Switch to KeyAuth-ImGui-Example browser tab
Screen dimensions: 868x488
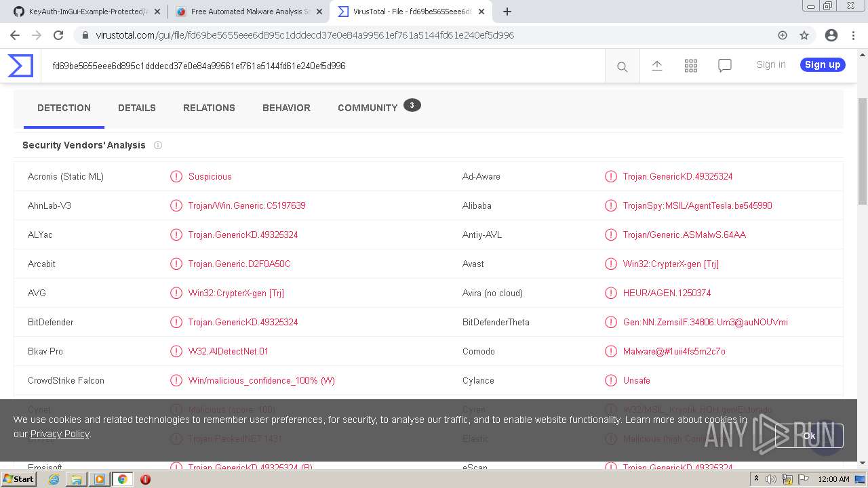click(x=88, y=12)
